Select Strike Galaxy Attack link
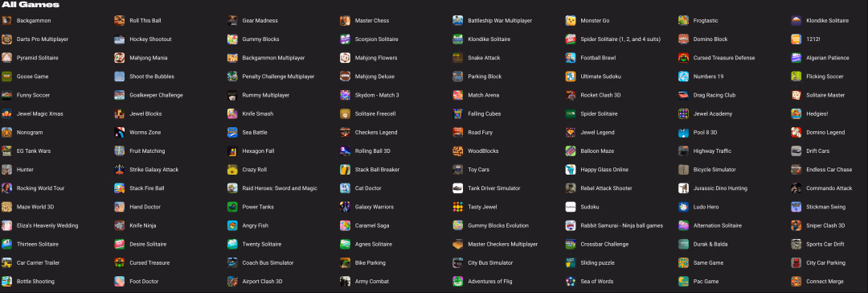 pyautogui.click(x=154, y=170)
